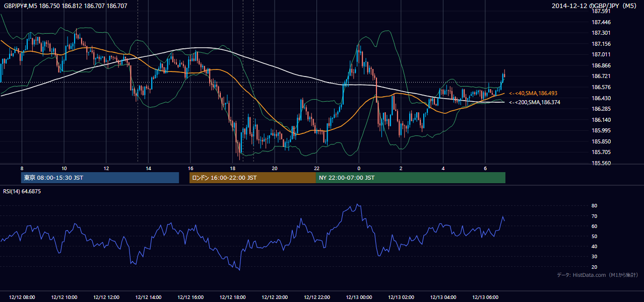This screenshot has height=302, width=644.
Task: Click the 186.576 price axis label
Action: tap(601, 87)
